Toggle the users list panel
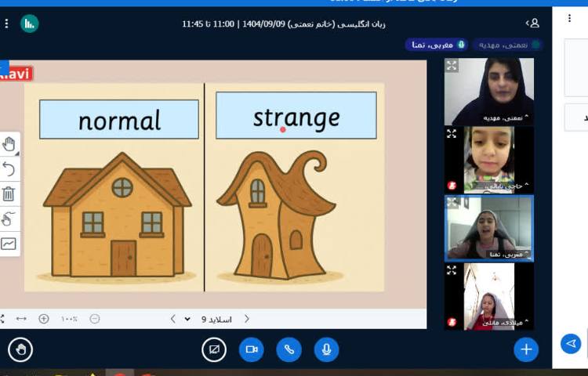588x376 pixels. (532, 23)
